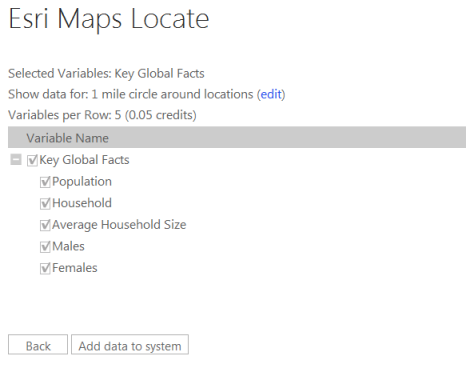Uncheck the Key Global Facts checkbox
The image size is (466, 368).
click(32, 160)
